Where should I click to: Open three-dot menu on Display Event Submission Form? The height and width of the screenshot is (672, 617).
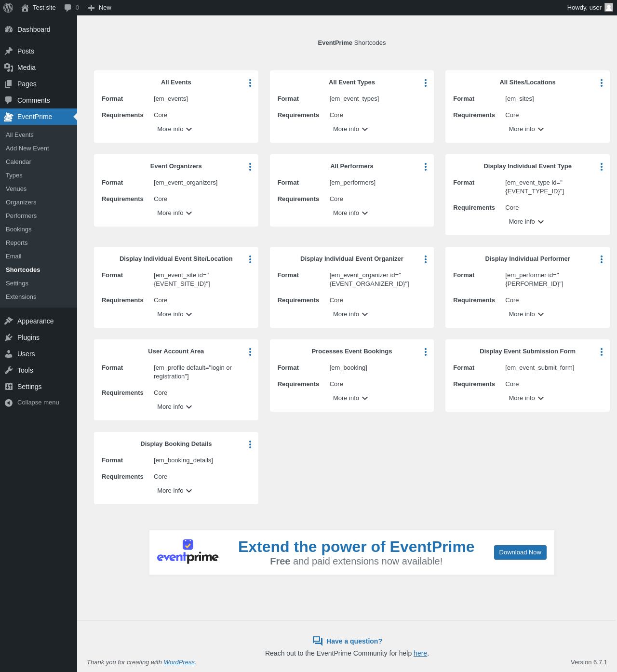(x=602, y=352)
